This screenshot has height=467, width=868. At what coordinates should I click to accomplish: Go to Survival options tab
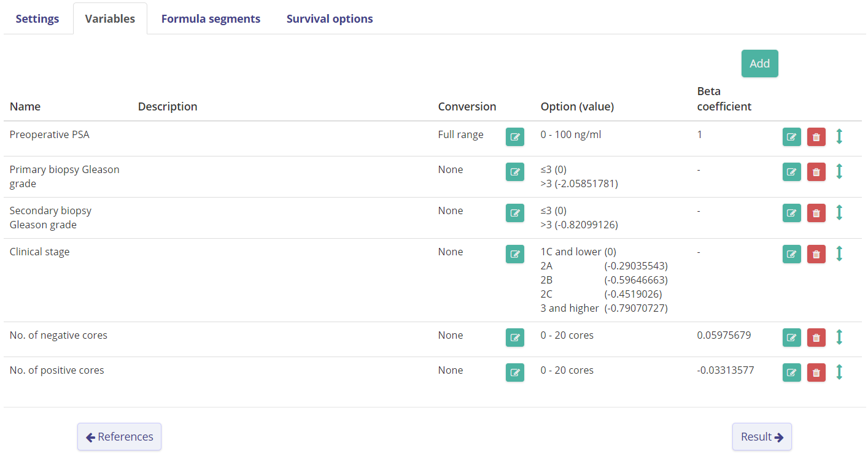point(330,18)
